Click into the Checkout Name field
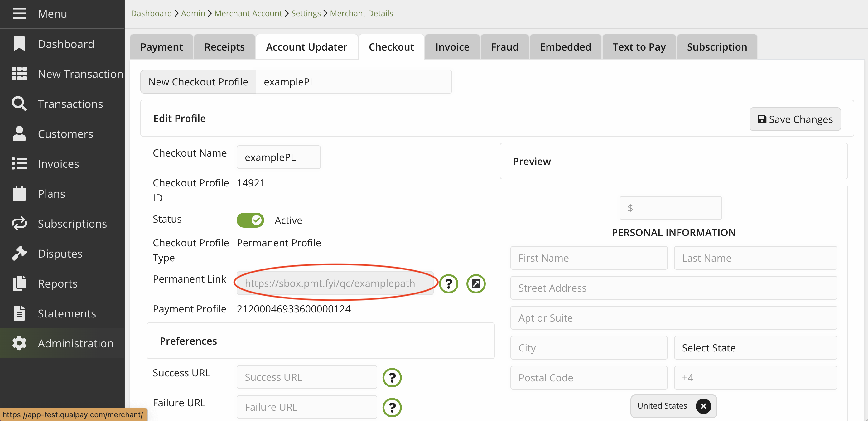This screenshot has width=868, height=421. click(x=278, y=157)
